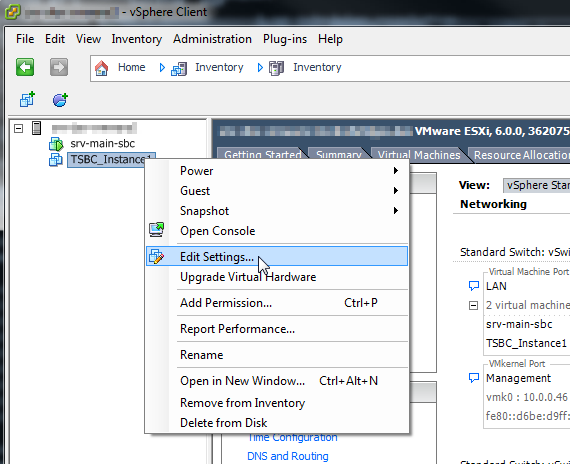Click the srv-main-sbc running VM icon

tap(56, 144)
